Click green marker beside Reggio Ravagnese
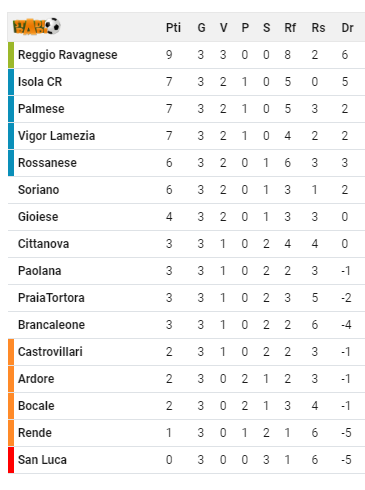 (11, 55)
